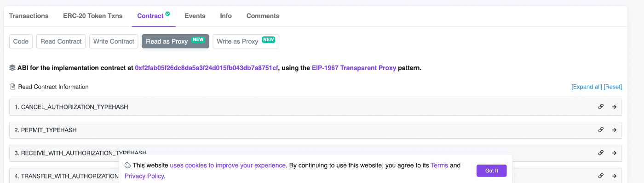The image size is (644, 183).
Task: Click the Expand all link
Action: 586,87
